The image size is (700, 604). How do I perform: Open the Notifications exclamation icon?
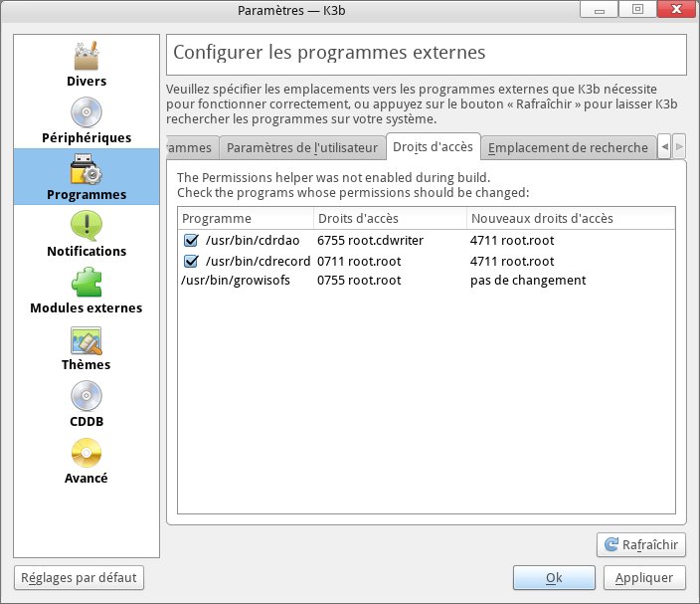[x=87, y=226]
